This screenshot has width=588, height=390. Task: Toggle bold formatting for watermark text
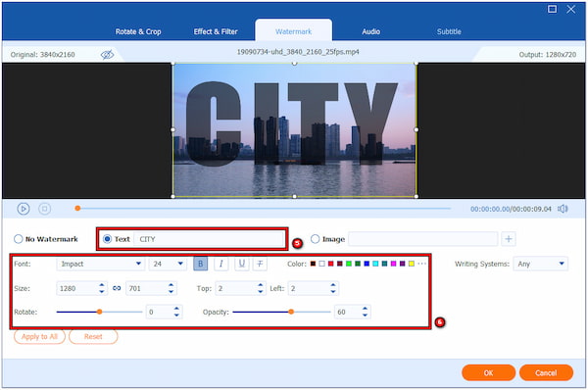coord(201,264)
